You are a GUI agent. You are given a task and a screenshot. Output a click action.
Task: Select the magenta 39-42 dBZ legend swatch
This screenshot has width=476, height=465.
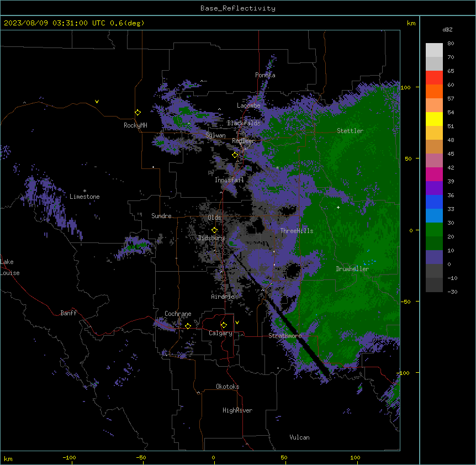coord(434,174)
